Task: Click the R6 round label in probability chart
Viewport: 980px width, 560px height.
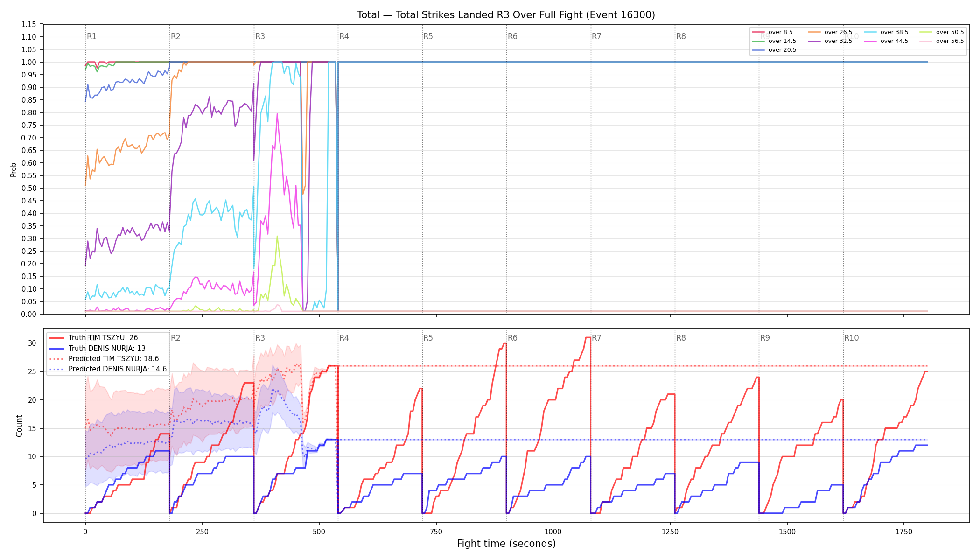Action: point(512,36)
